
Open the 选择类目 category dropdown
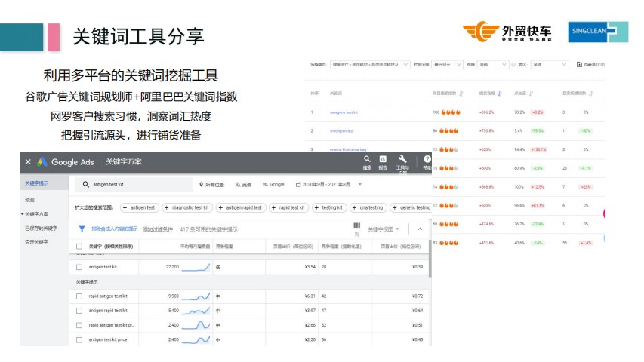click(x=370, y=64)
